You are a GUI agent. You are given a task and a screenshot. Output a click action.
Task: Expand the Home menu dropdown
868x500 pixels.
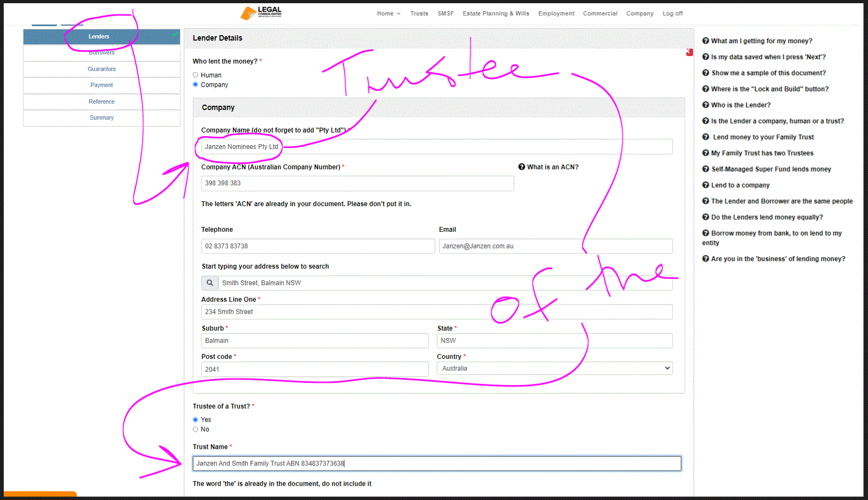[388, 14]
